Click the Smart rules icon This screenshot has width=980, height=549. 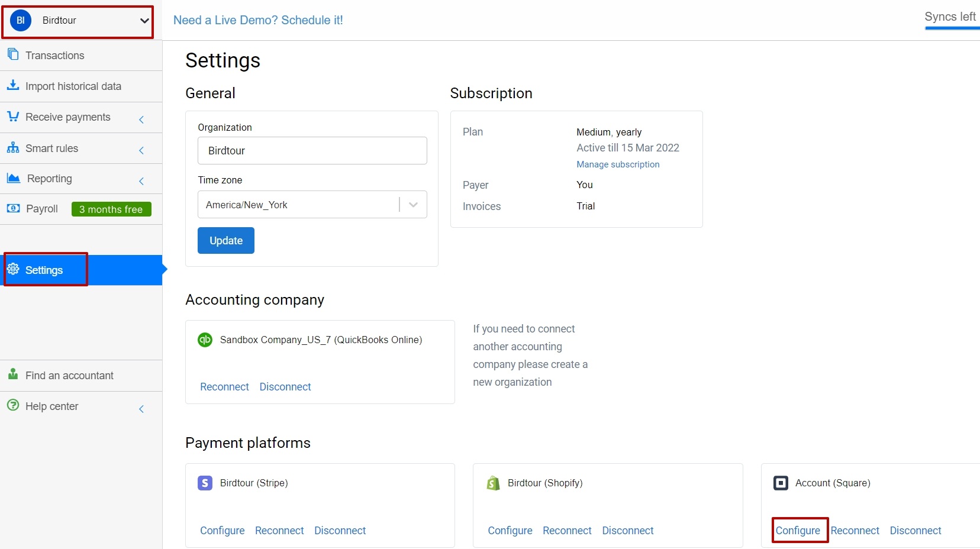(x=13, y=147)
